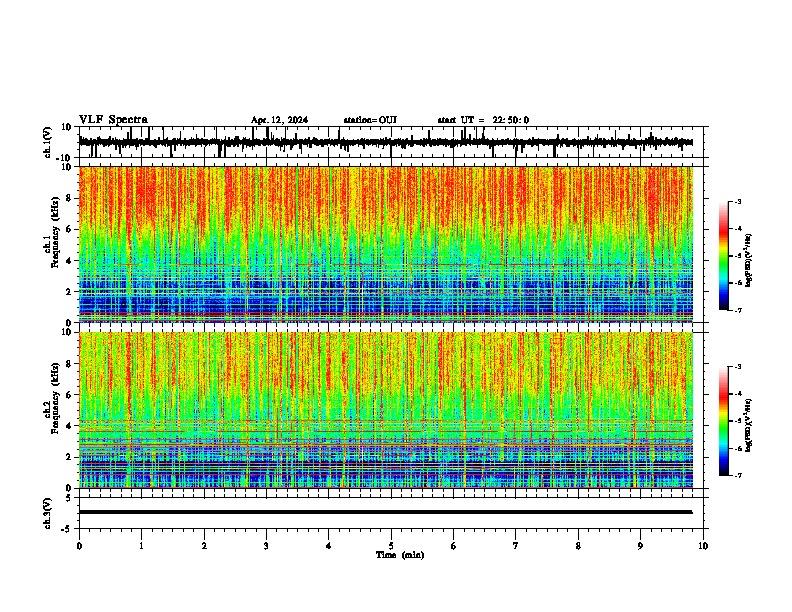This screenshot has height=612, width=792.
Task: Click the ch.3(V) axis label
Action: (x=48, y=513)
